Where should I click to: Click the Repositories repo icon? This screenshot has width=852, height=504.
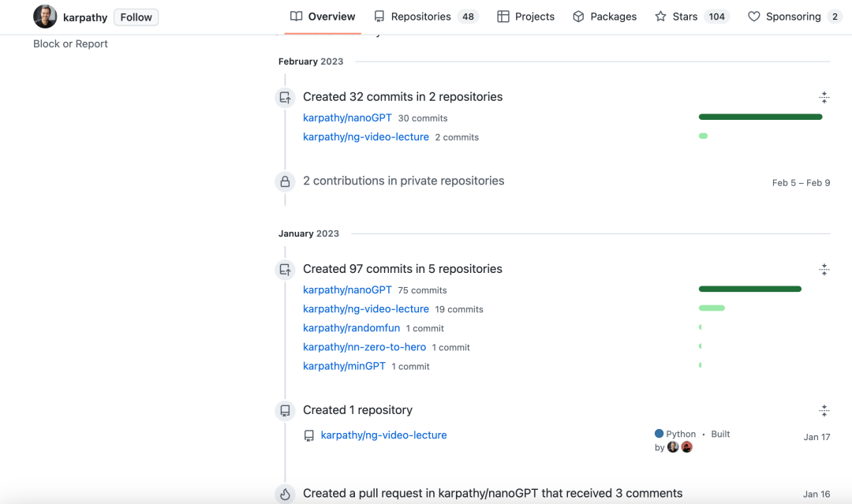(379, 17)
